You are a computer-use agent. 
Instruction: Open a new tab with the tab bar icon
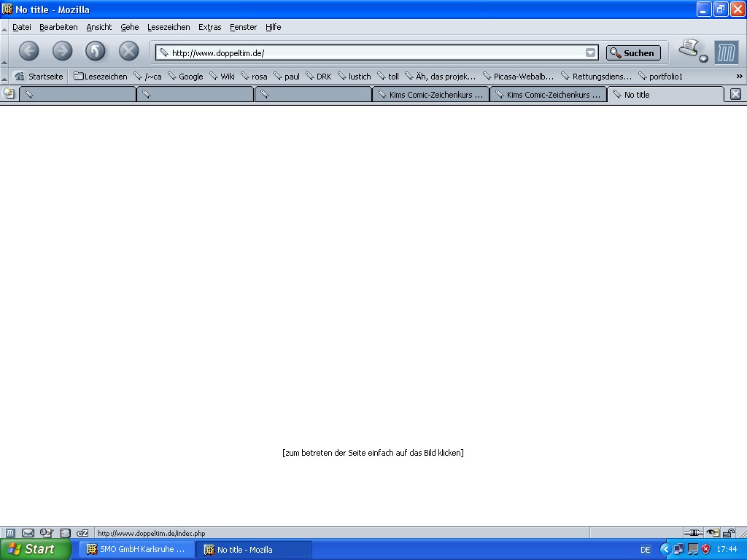click(9, 94)
